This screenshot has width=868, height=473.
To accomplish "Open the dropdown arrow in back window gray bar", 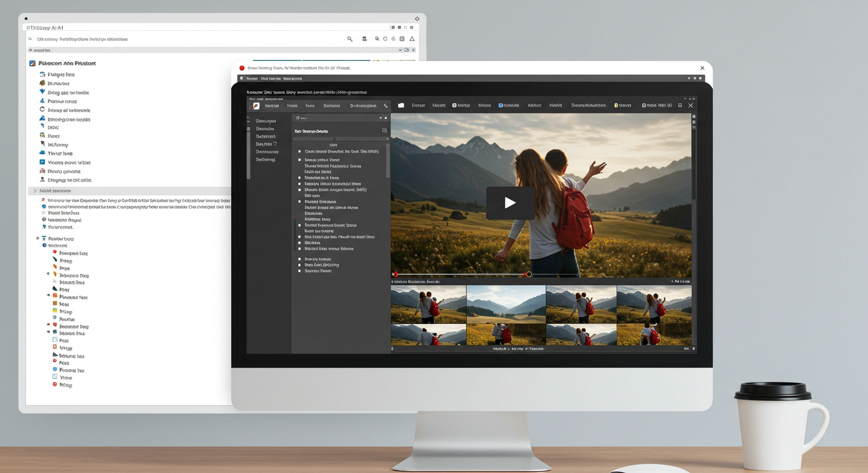I will [x=400, y=50].
